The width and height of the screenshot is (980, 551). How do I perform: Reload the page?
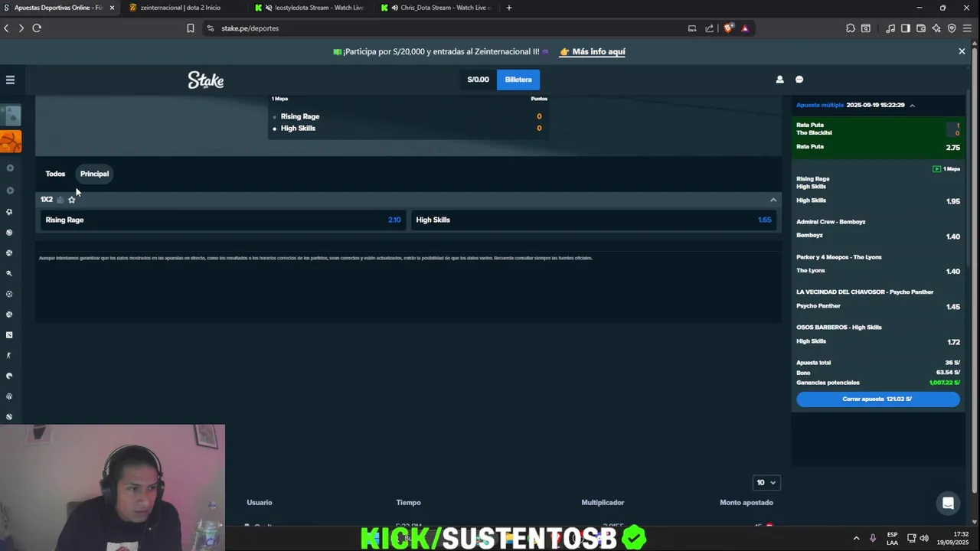coord(37,28)
